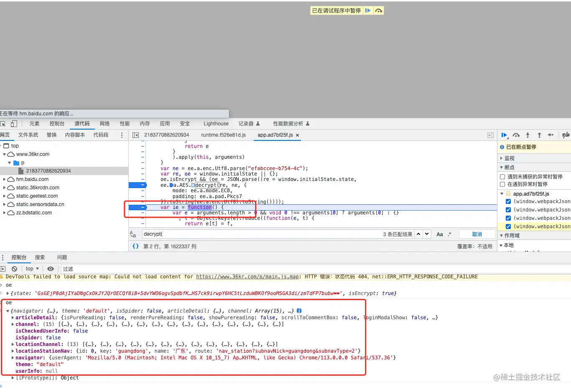Select zz.bdstatic.com in navigator tree
571x392 pixels.
point(34,213)
